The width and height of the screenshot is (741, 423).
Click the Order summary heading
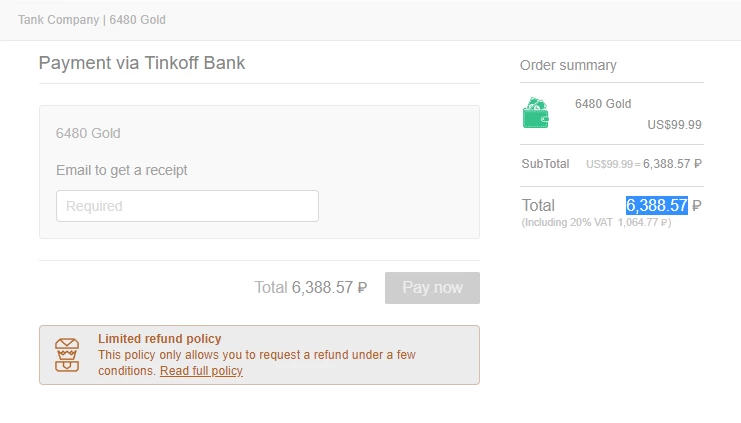pos(568,65)
